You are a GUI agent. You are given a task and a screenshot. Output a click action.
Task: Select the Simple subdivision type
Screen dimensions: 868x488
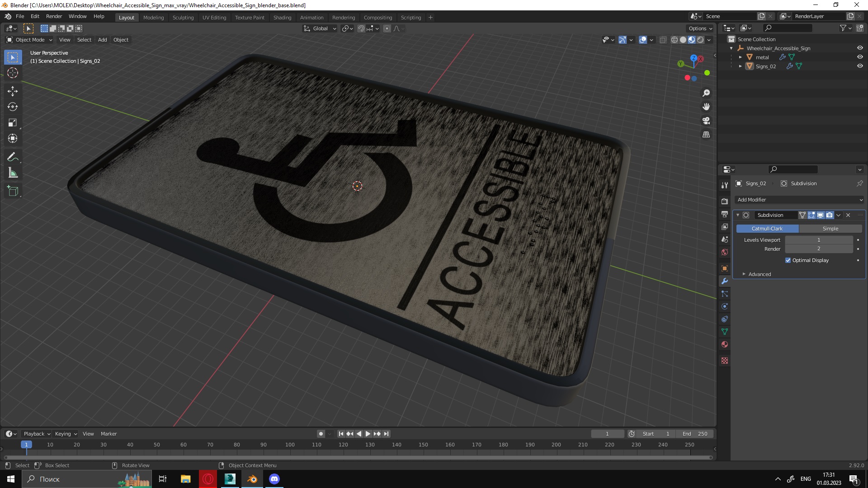[830, 229]
